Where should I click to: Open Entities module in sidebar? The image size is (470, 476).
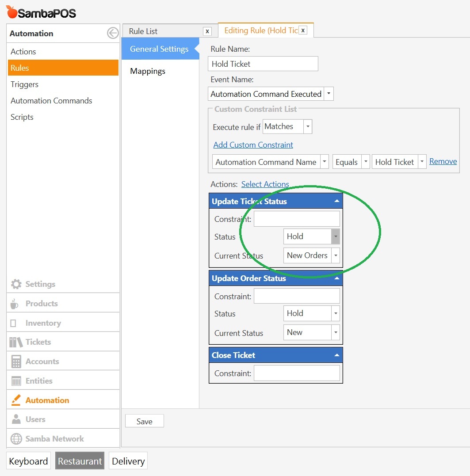click(x=63, y=381)
